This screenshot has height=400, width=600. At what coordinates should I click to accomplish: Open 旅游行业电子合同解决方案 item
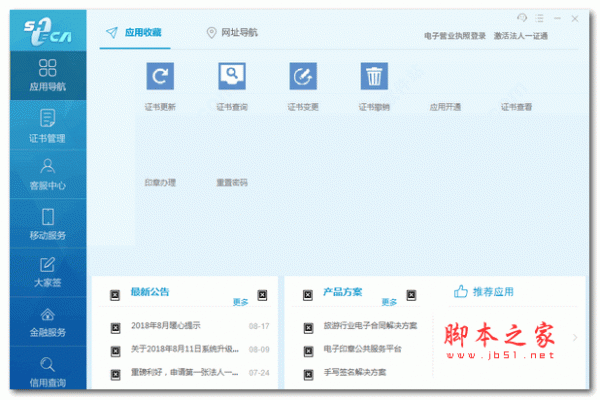coord(370,326)
